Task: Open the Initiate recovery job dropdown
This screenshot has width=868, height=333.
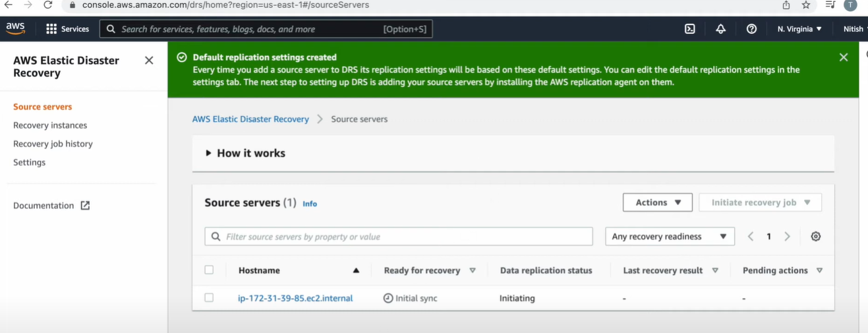Action: coord(760,202)
